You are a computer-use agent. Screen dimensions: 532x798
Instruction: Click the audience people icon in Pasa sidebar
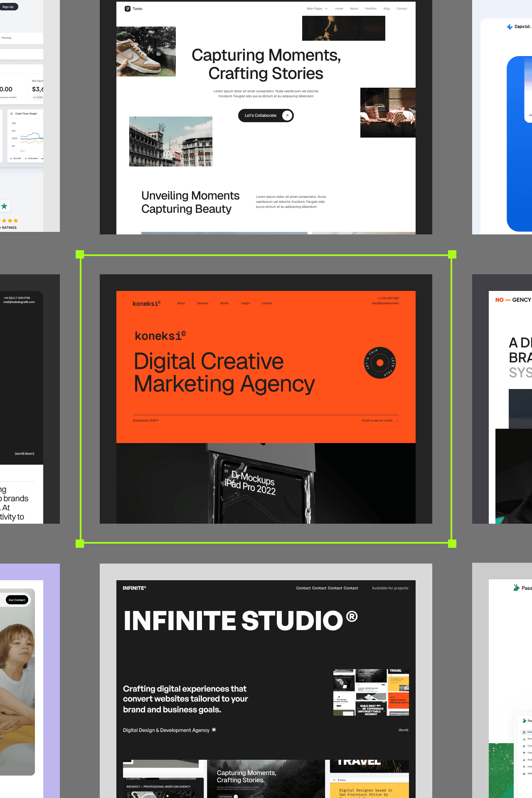pyautogui.click(x=524, y=760)
